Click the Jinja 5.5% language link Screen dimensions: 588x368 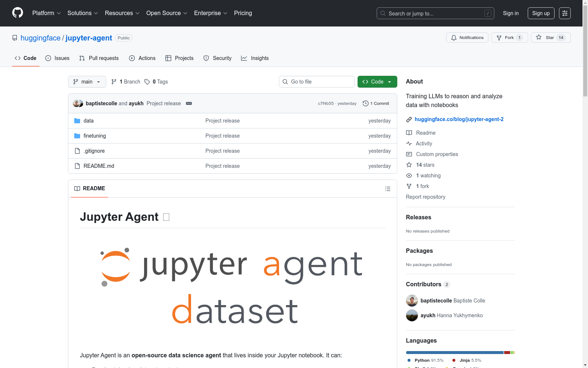coord(467,360)
